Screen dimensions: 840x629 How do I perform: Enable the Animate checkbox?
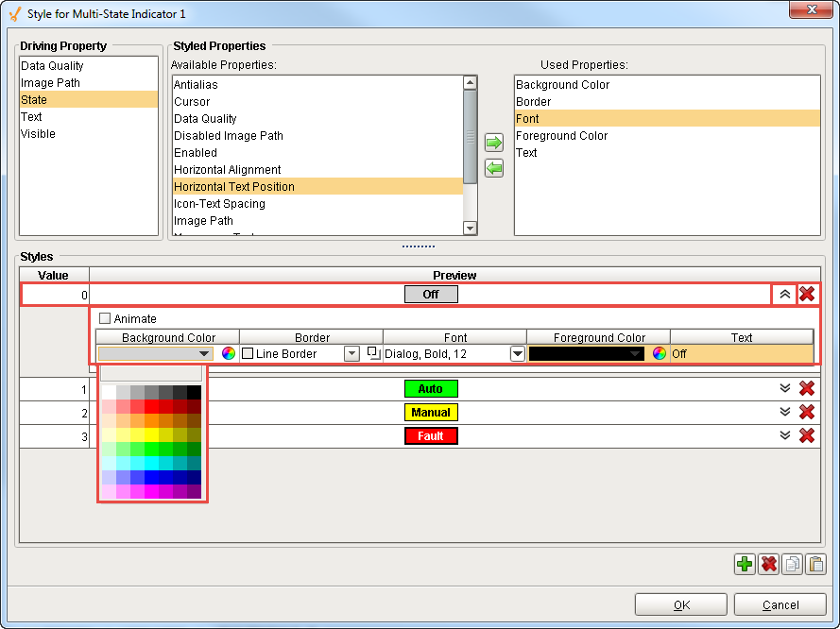(x=105, y=318)
